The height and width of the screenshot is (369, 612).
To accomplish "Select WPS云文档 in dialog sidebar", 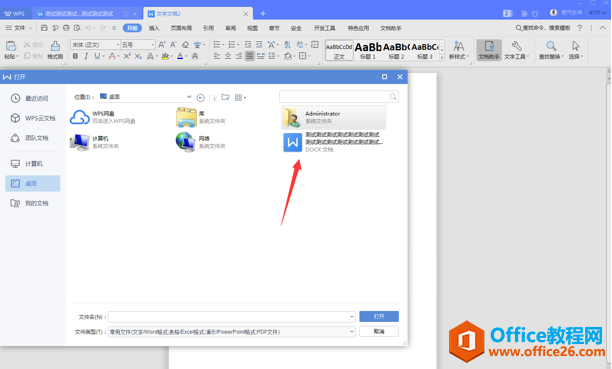I will pyautogui.click(x=33, y=118).
